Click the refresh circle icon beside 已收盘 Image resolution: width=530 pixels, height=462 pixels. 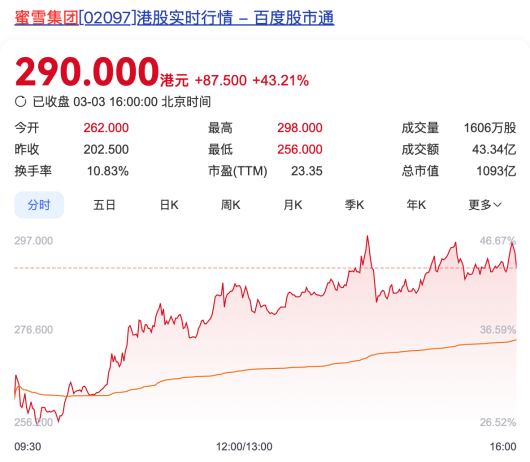[x=21, y=101]
